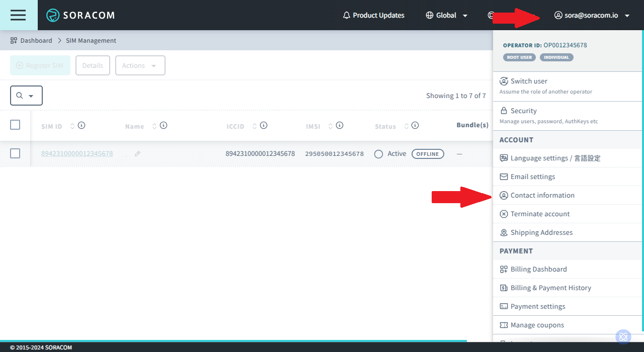Click the pencil icon to edit SIM name
This screenshot has height=352, width=644.
tap(137, 154)
